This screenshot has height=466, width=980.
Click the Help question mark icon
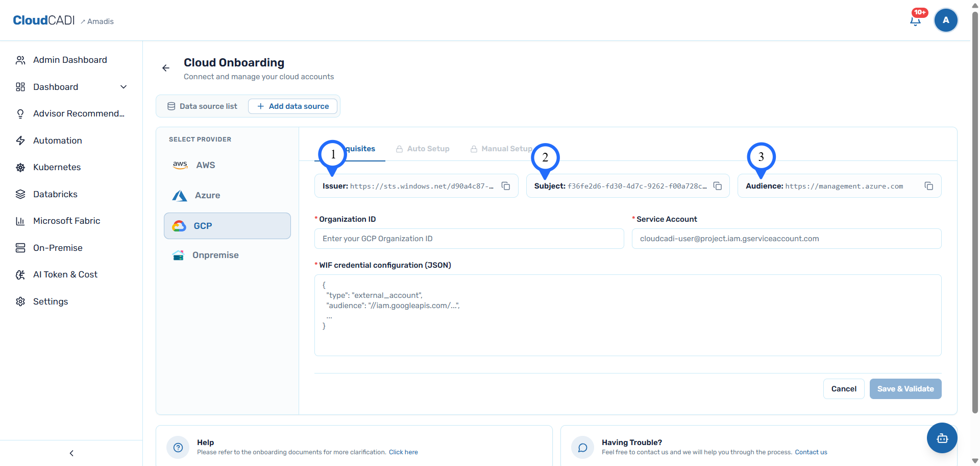[x=178, y=448]
